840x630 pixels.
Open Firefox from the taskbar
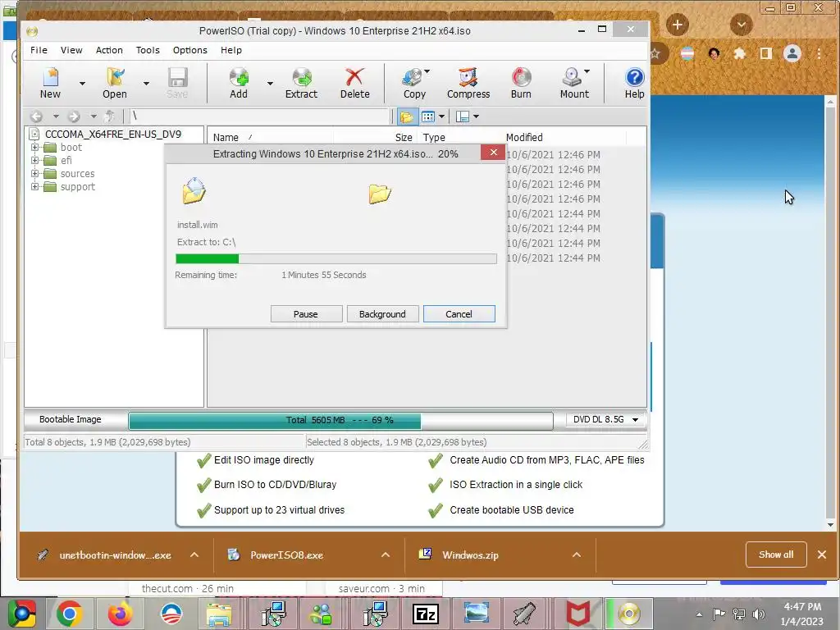120,614
